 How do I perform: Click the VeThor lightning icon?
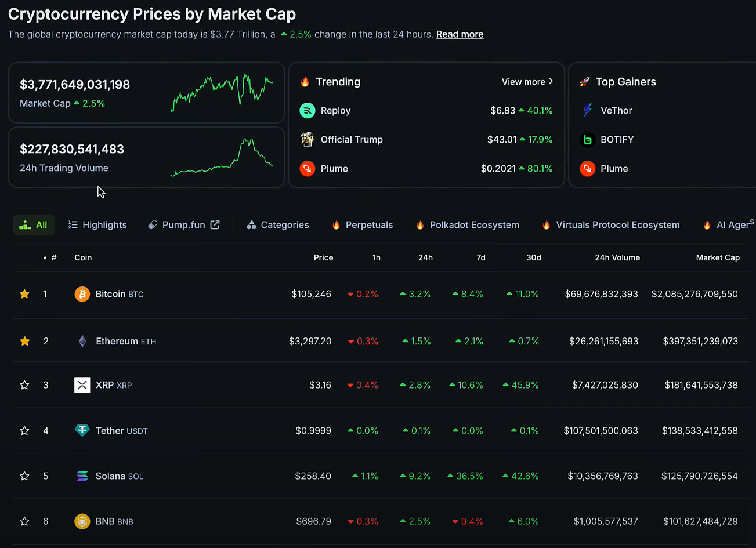point(587,110)
